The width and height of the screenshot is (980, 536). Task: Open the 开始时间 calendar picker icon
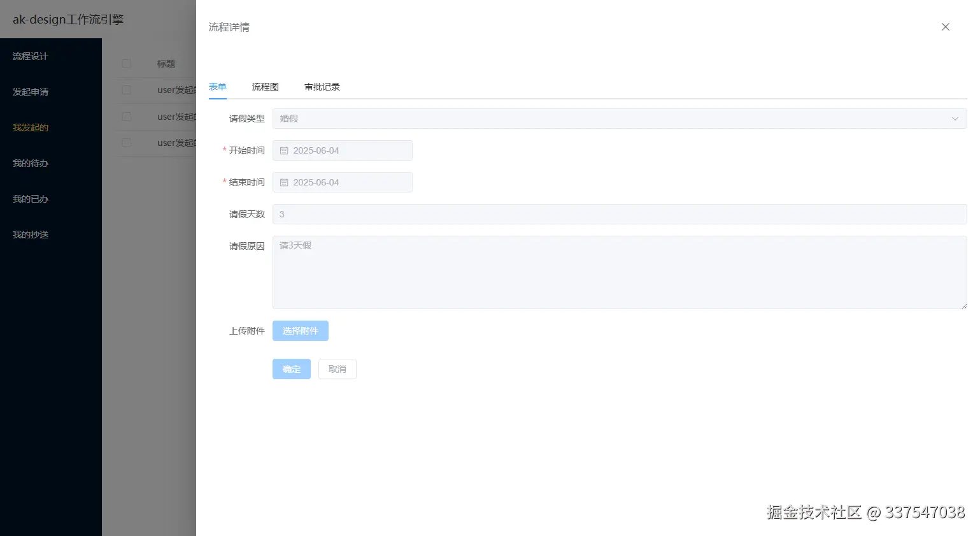(x=284, y=150)
